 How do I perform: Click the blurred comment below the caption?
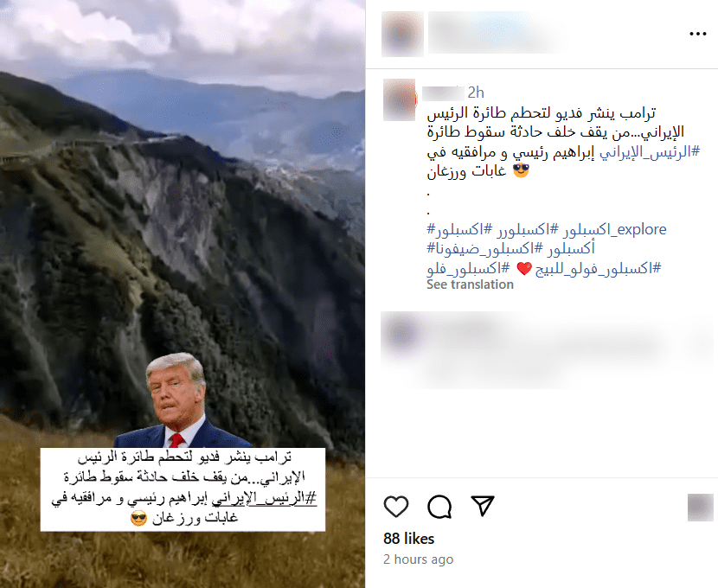[546, 349]
